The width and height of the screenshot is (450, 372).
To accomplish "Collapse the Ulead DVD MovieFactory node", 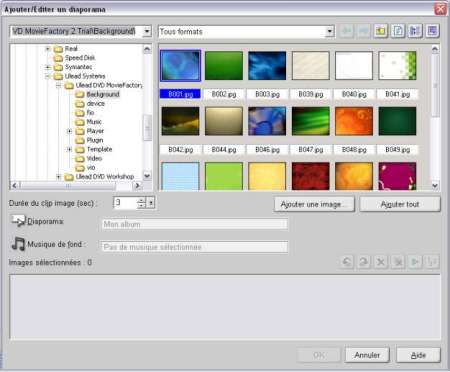I will tap(58, 86).
